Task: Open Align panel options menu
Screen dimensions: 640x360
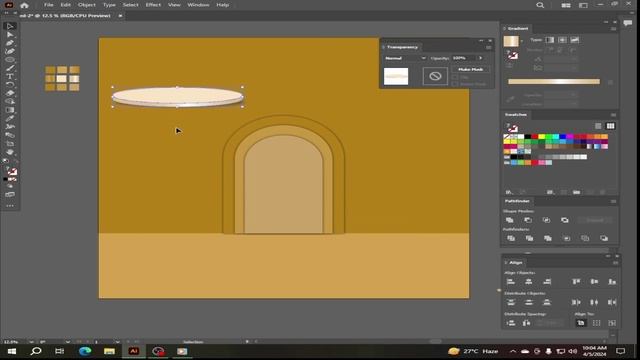Action: point(615,263)
